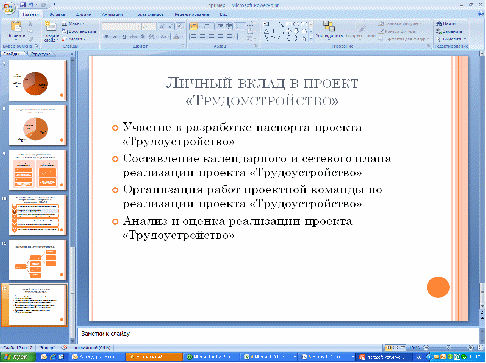Click the Convert to SmartArt icon
The image size is (486, 363).
point(251,39)
